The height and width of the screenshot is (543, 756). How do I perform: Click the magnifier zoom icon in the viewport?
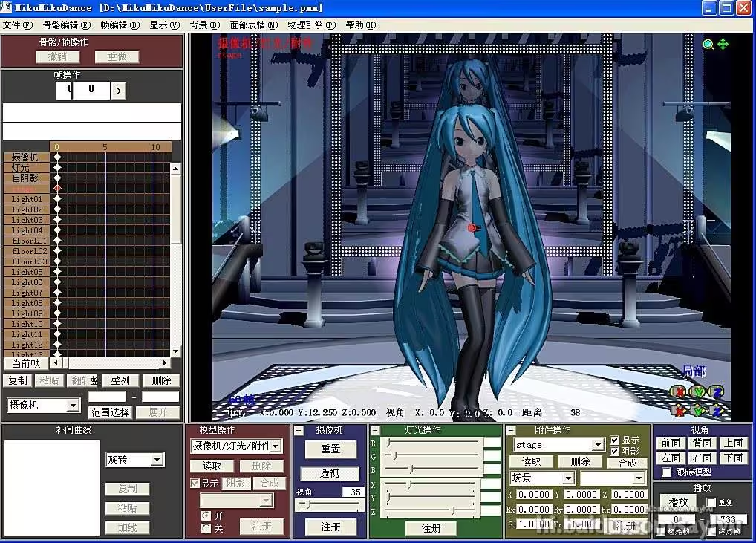point(708,45)
